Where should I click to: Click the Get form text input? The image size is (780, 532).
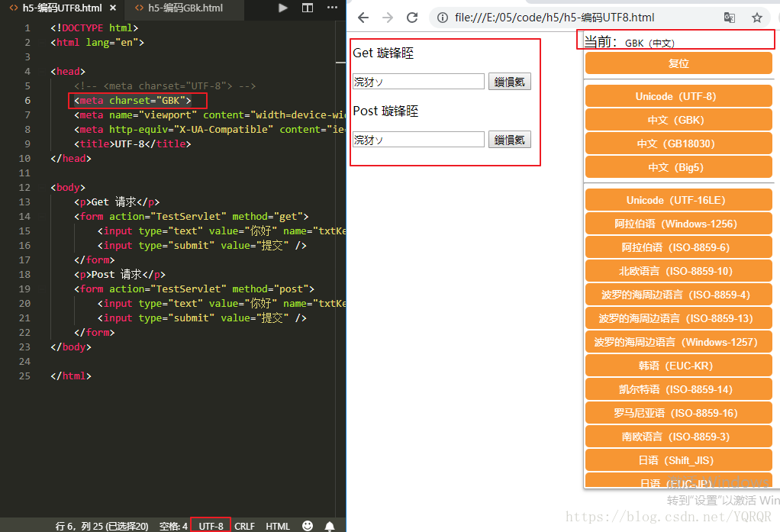(x=418, y=82)
